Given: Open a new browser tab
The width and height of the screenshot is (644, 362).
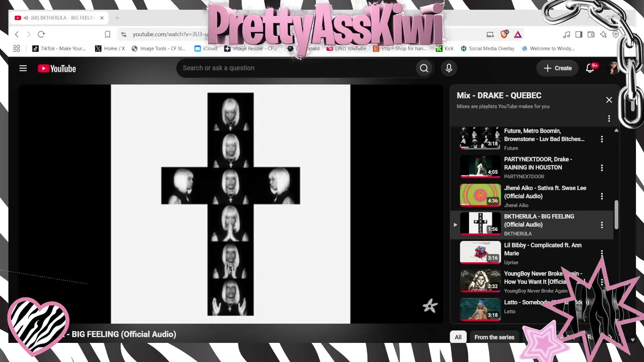Looking at the screenshot, I should 117,18.
